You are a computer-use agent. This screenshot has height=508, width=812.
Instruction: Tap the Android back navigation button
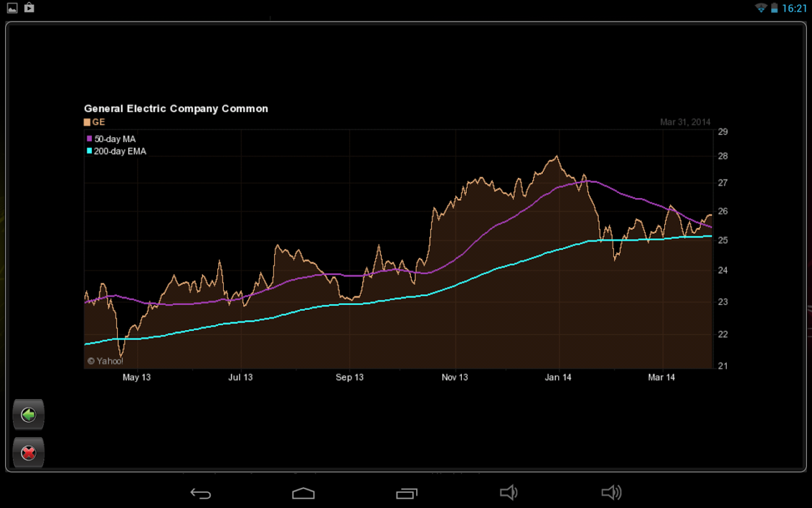click(x=201, y=493)
